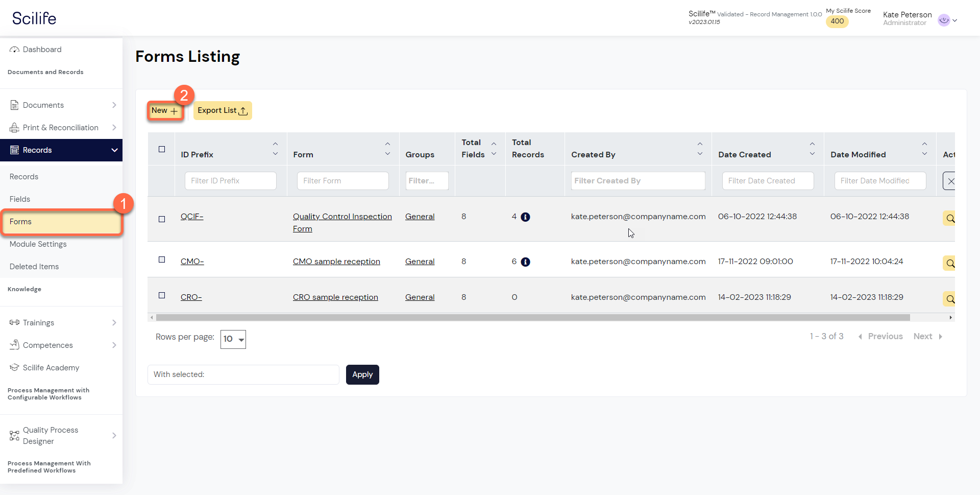
Task: Open the Kate Peterson account dropdown arrow
Action: [x=954, y=21]
